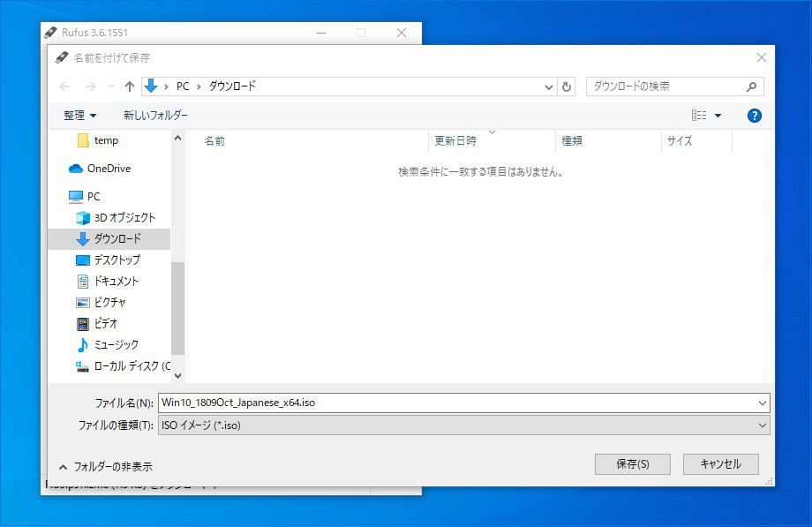Expand the address bar history dropdown
The image size is (812, 527).
click(549, 87)
